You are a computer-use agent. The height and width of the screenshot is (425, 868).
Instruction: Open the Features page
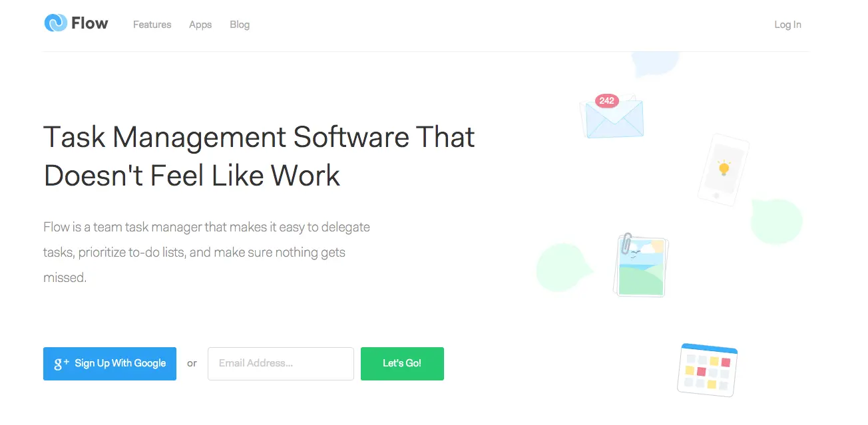152,25
